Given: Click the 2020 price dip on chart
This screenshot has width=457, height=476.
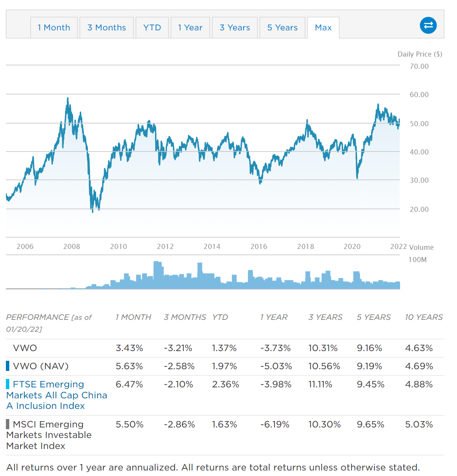Looking at the screenshot, I should click(357, 178).
